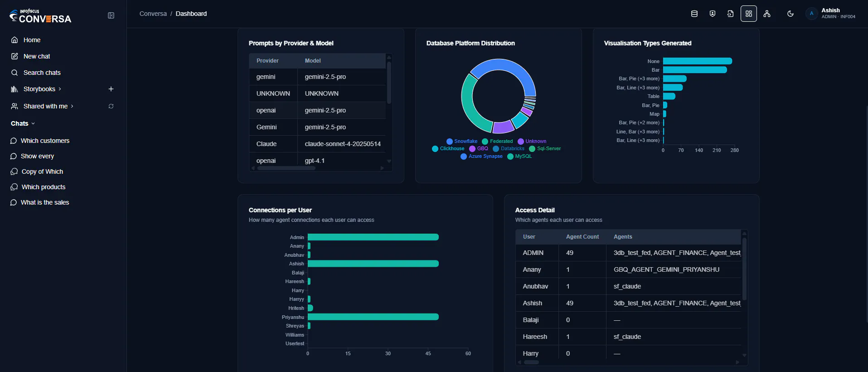This screenshot has width=868, height=372.
Task: Collapse the sidebar panel icon
Action: pyautogui.click(x=111, y=15)
